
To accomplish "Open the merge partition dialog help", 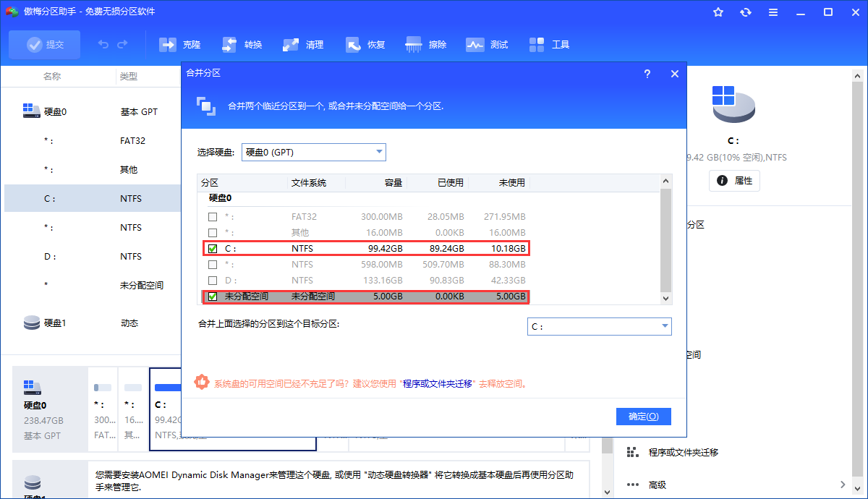I will click(649, 73).
